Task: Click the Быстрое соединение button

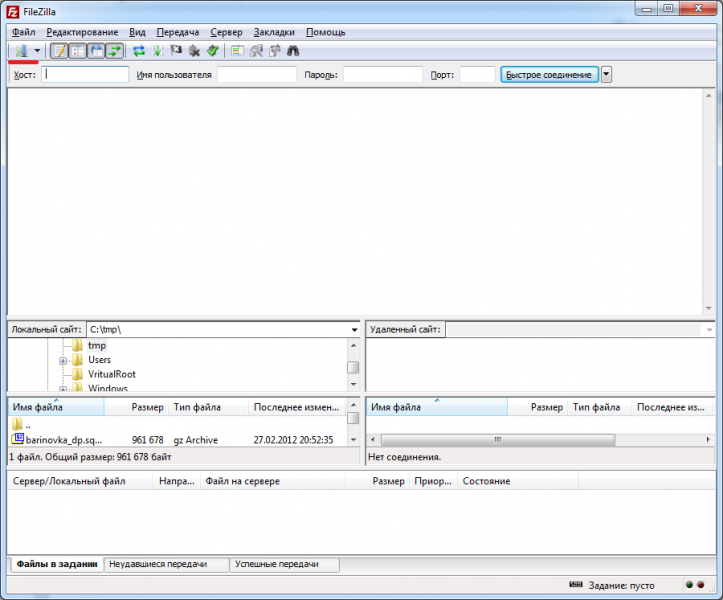Action: (x=549, y=74)
